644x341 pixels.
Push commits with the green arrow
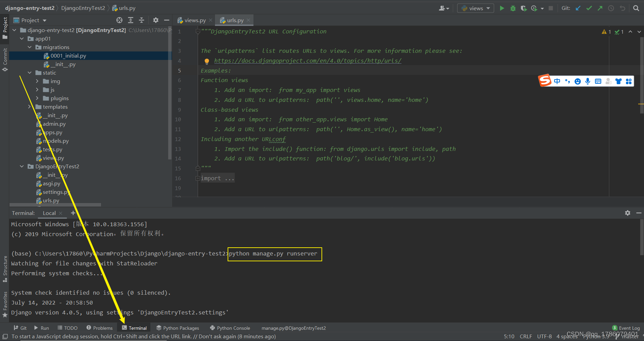click(x=600, y=7)
